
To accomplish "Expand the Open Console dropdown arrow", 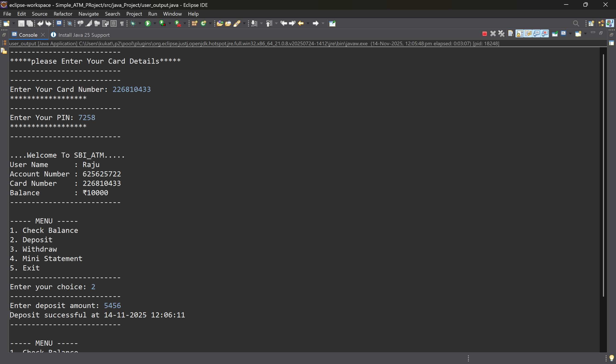I will click(x=586, y=34).
